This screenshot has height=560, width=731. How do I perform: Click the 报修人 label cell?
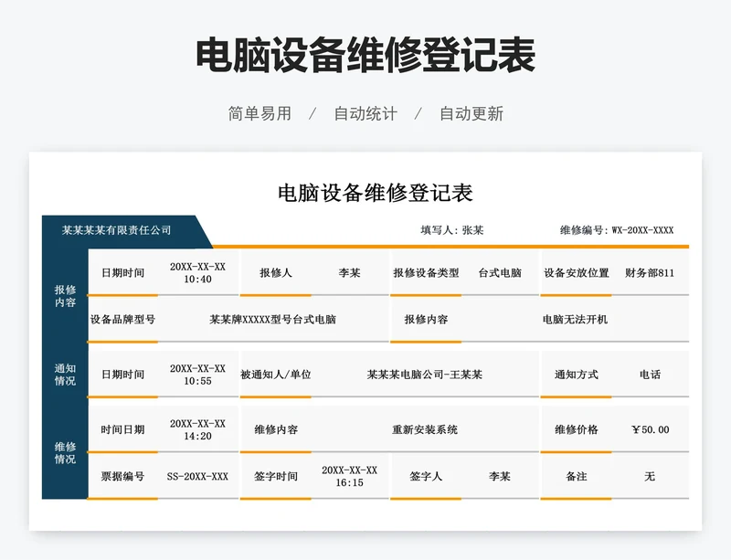pos(276,273)
